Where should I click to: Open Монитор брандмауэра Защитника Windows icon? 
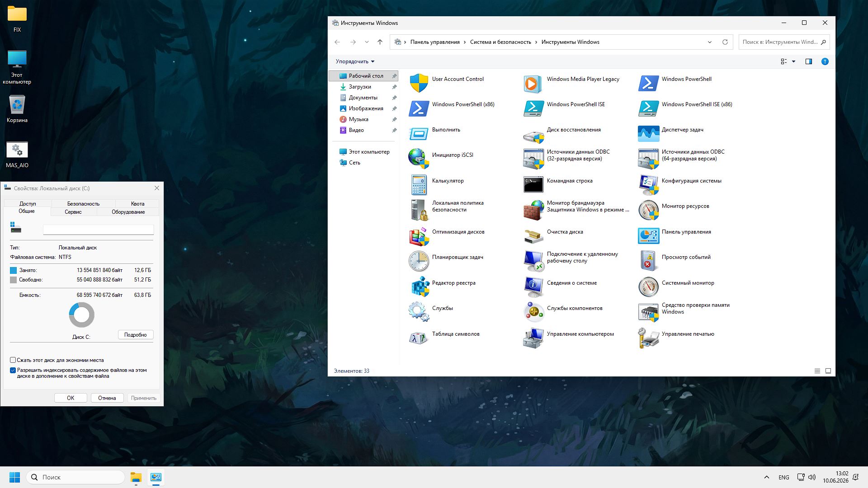pyautogui.click(x=533, y=210)
